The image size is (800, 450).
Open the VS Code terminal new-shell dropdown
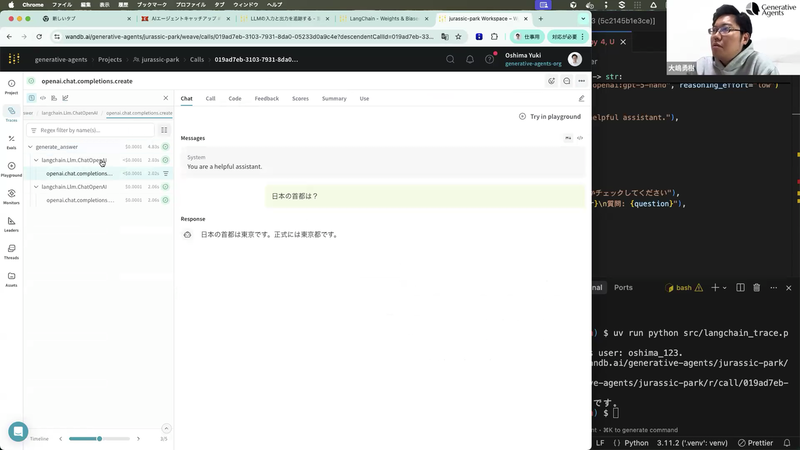pyautogui.click(x=724, y=288)
